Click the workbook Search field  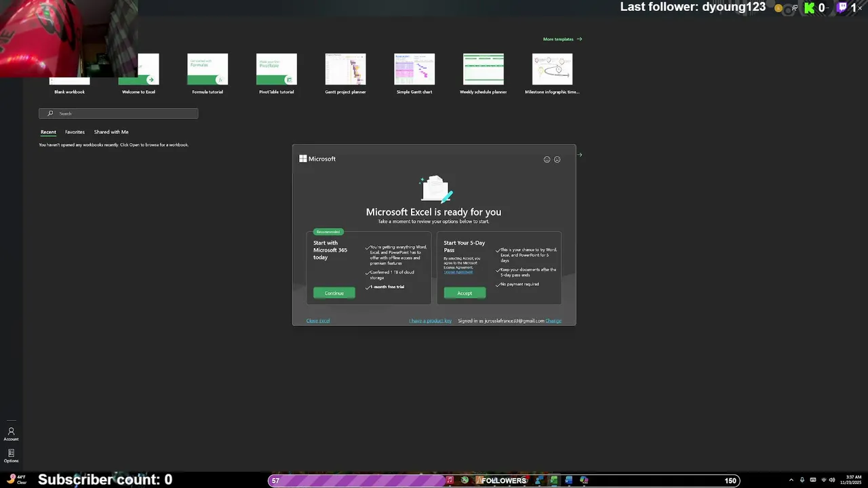pos(119,113)
